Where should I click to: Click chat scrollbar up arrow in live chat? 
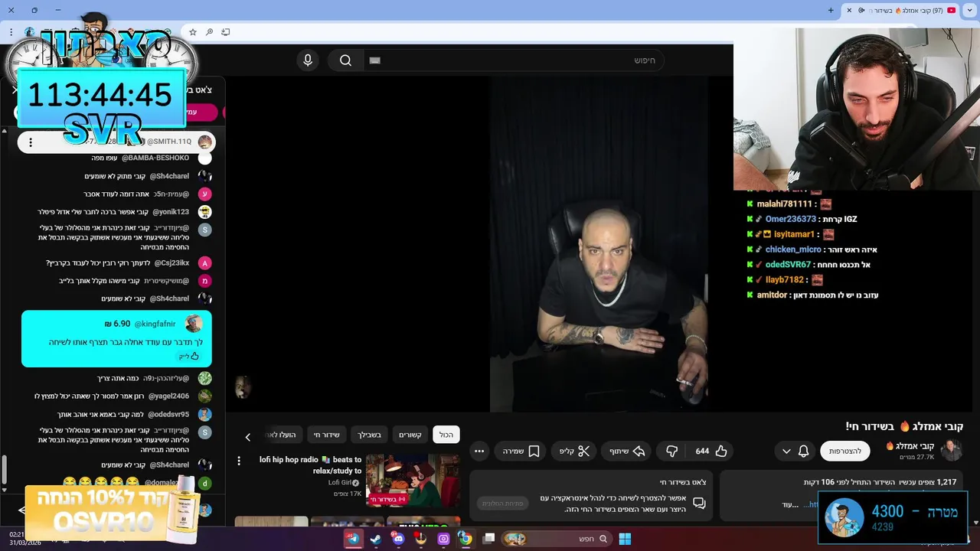click(4, 131)
